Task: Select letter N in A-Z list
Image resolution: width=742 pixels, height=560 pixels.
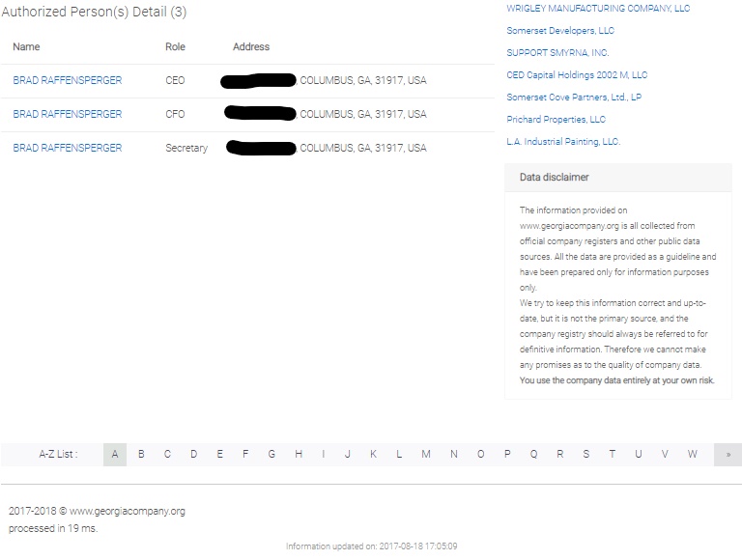Action: pos(454,455)
